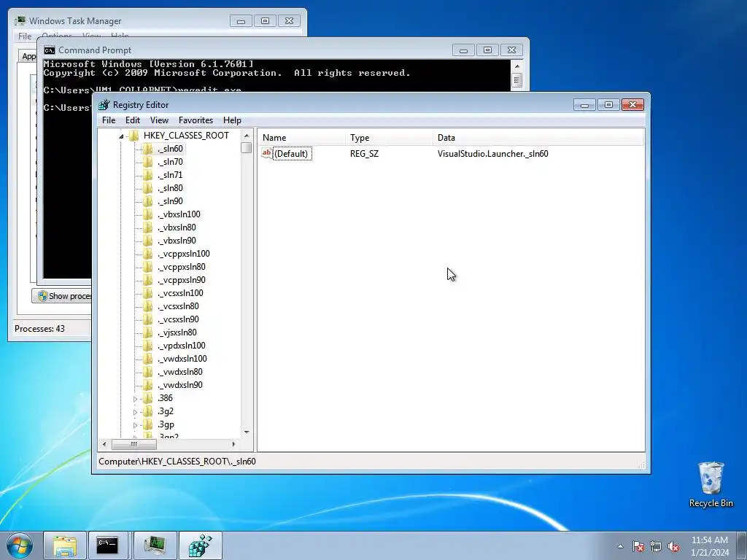
Task: Click the tree horizontal scroll-right arrow
Action: click(x=233, y=444)
